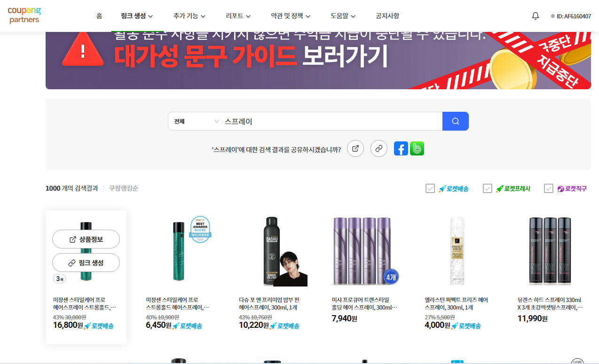This screenshot has height=364, width=599.
Task: Click the 1000 개의 검색결과 text
Action: click(72, 188)
